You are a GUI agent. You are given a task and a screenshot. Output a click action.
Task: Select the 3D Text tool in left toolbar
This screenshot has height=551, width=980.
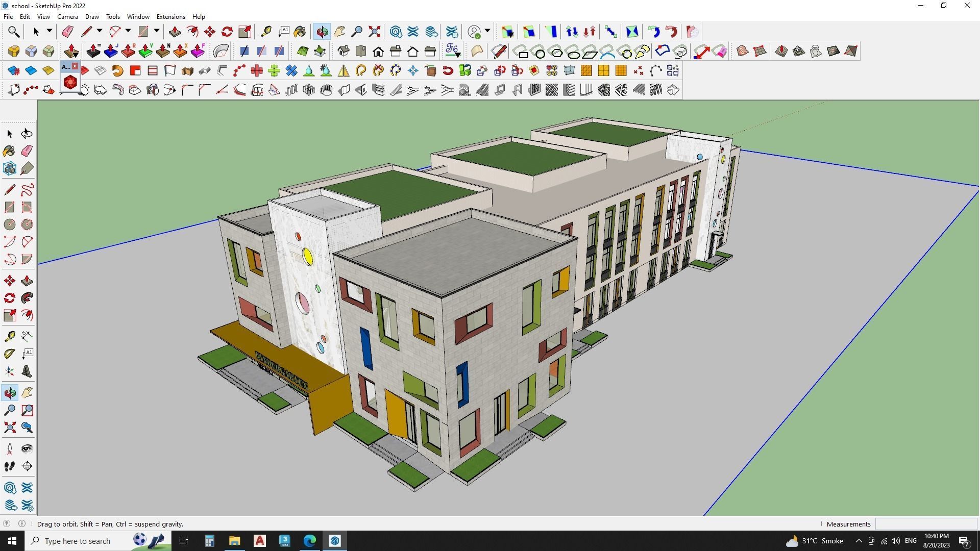point(27,371)
